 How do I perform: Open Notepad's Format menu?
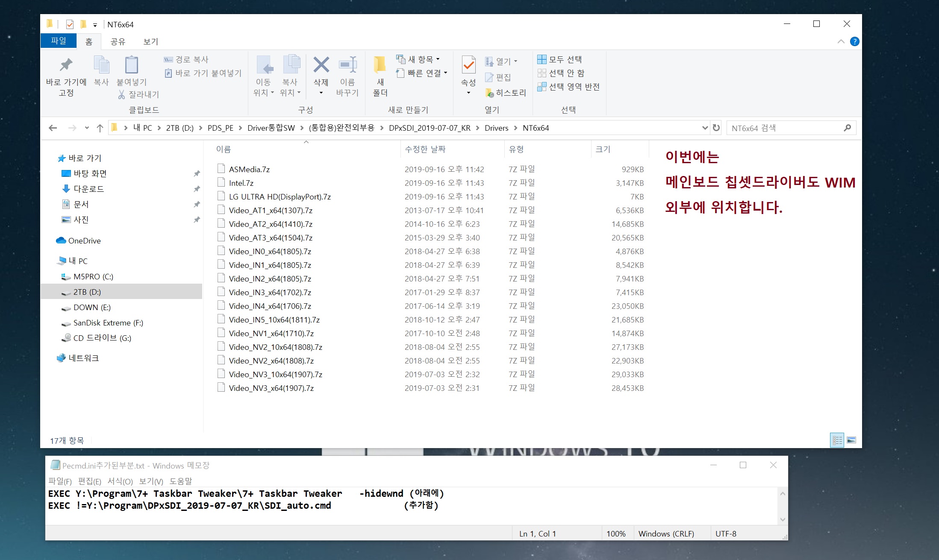[x=120, y=481]
